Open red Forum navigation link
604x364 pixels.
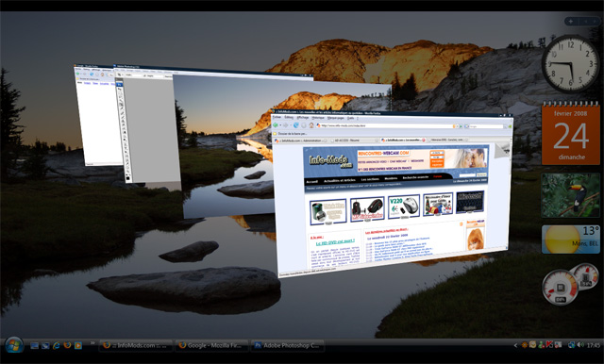(x=437, y=176)
